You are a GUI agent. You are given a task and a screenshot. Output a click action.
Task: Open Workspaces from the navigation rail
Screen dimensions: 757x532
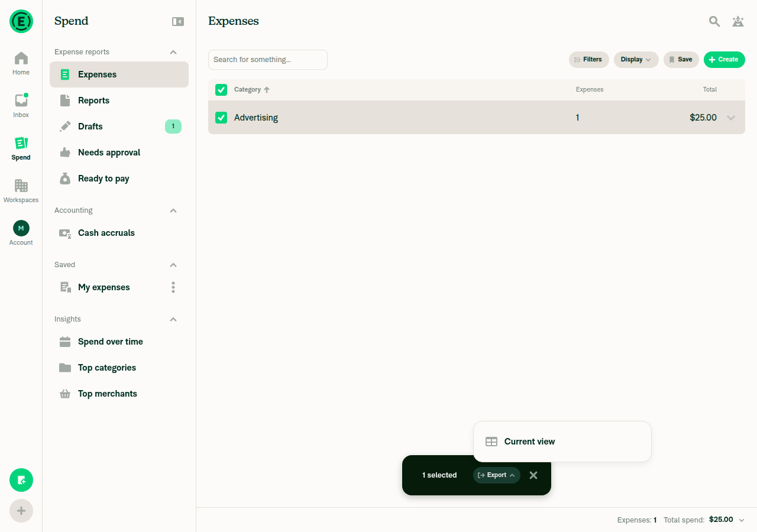point(21,191)
